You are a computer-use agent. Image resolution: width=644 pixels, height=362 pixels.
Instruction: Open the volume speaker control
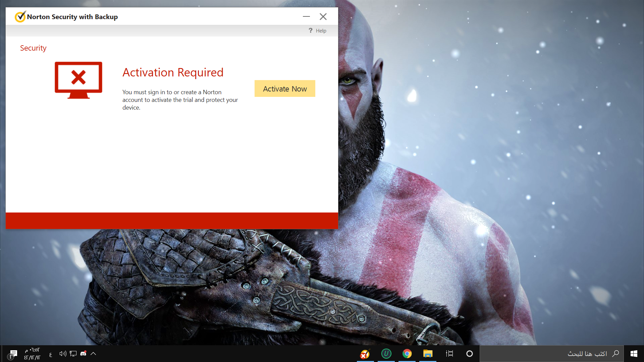(x=63, y=354)
